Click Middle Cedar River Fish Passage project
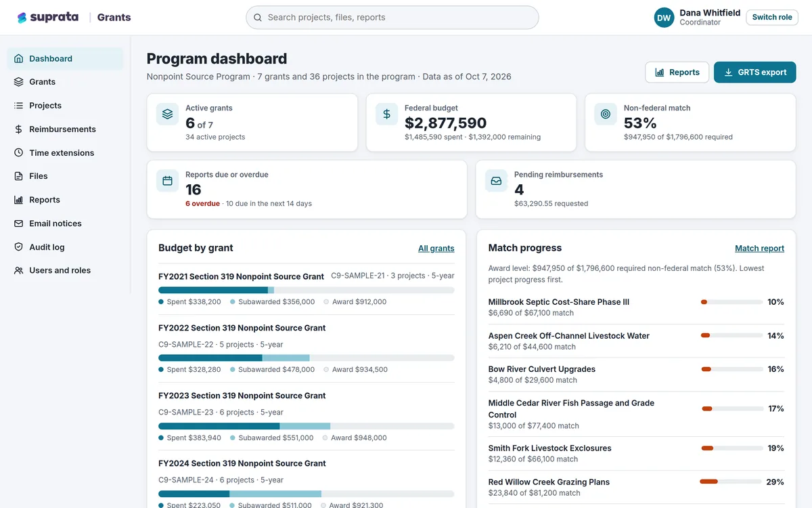This screenshot has width=812, height=508. pos(571,408)
